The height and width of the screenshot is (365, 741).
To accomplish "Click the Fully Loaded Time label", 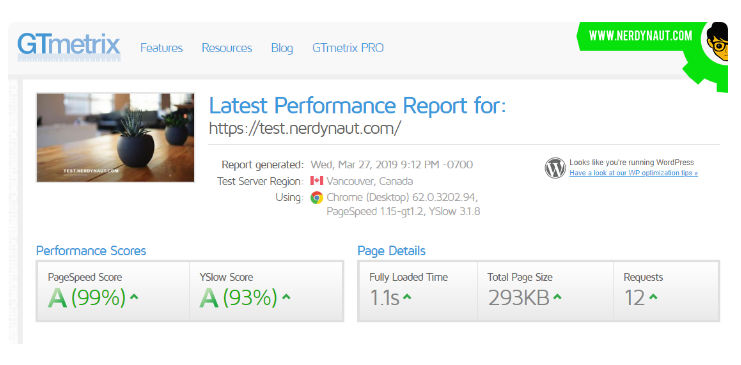I will [x=408, y=278].
